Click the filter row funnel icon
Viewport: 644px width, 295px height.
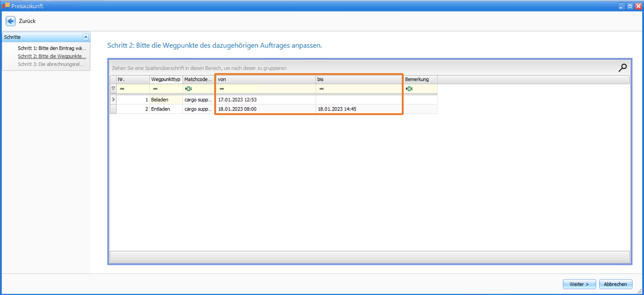(113, 88)
